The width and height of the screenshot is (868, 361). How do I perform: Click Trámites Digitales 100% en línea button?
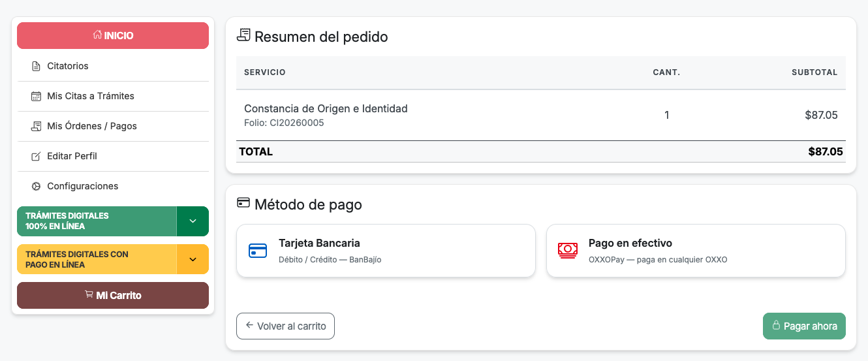pyautogui.click(x=97, y=221)
